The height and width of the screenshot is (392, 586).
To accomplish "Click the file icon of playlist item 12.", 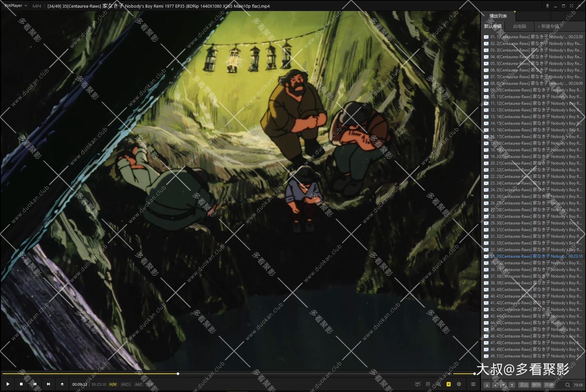I will (x=486, y=110).
